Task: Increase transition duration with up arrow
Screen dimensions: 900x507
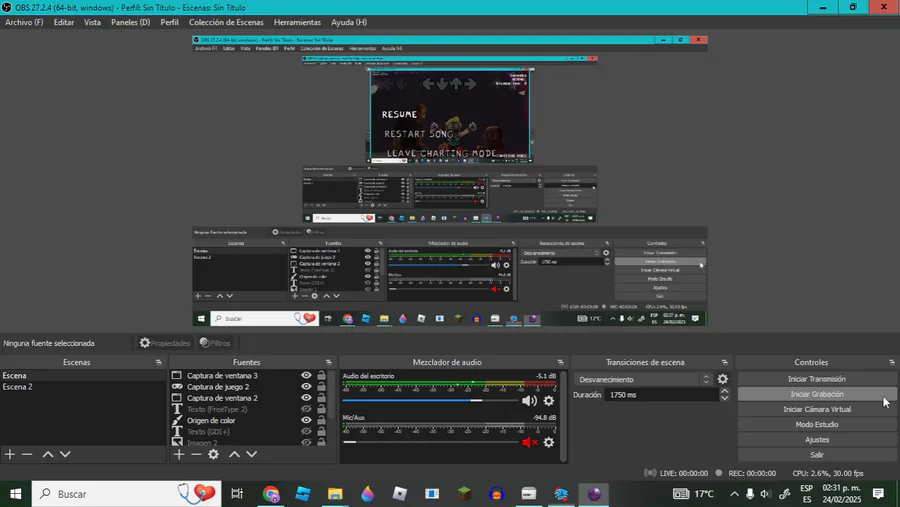Action: pos(724,391)
